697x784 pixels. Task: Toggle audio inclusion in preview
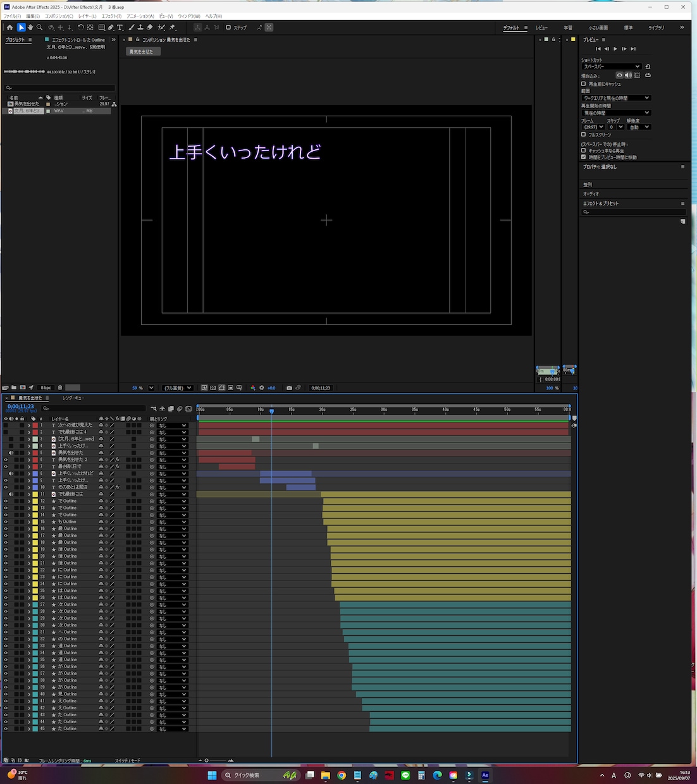tap(628, 75)
